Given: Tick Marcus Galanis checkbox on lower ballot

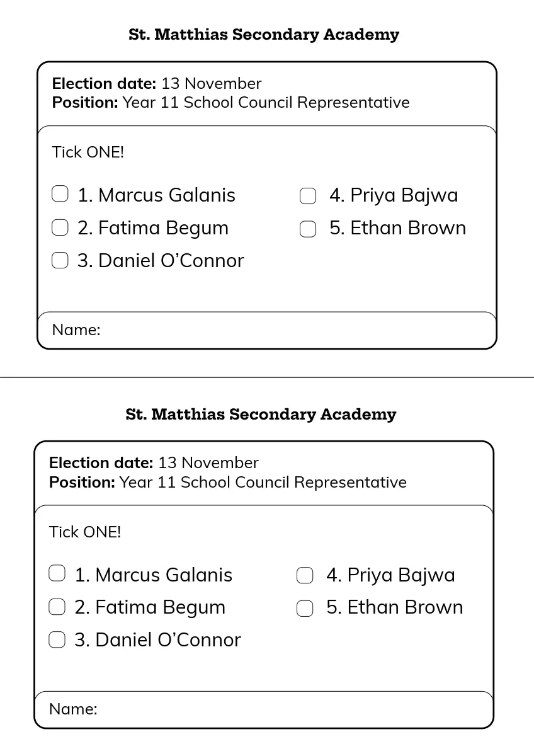Looking at the screenshot, I should pos(57,573).
